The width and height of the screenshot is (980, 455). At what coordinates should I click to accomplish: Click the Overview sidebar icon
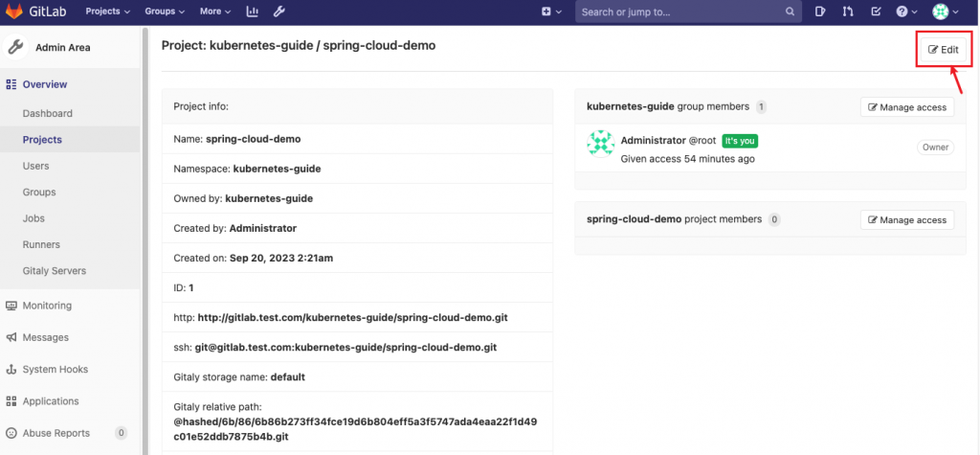pyautogui.click(x=11, y=84)
